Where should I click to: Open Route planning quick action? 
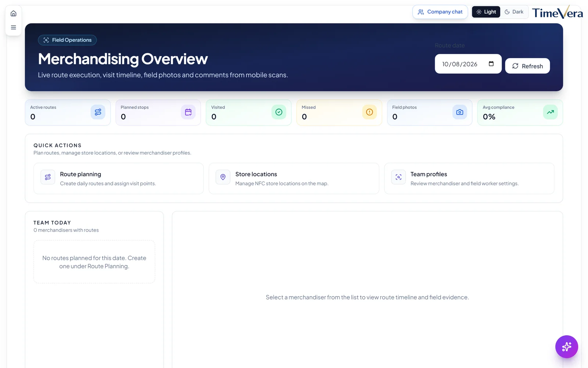coord(118,178)
